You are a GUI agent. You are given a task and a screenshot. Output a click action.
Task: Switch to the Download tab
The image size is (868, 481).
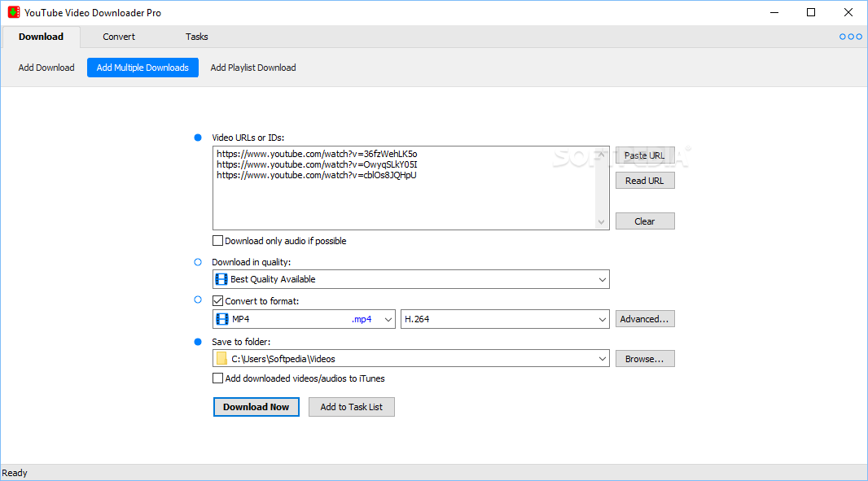click(41, 37)
